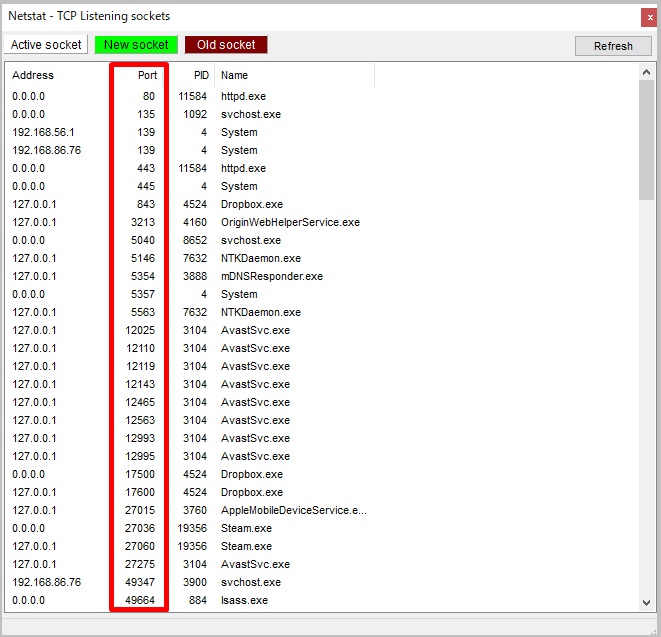The width and height of the screenshot is (661, 637).
Task: Select the httpd.exe row on port 80
Action: 190,96
